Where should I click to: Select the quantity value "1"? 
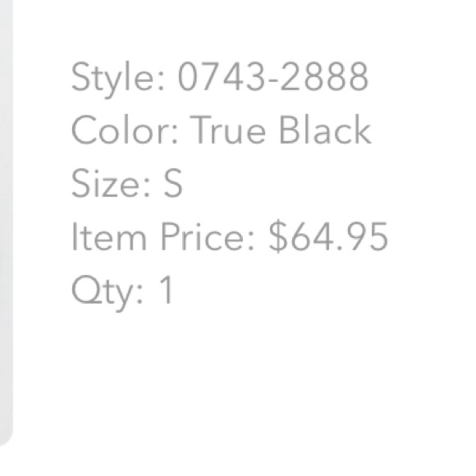[x=167, y=290]
